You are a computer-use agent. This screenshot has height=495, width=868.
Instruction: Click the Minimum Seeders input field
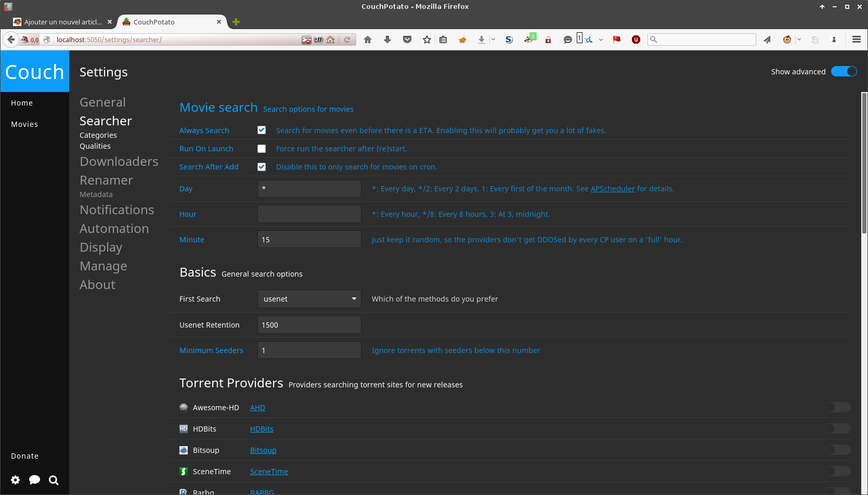[309, 350]
